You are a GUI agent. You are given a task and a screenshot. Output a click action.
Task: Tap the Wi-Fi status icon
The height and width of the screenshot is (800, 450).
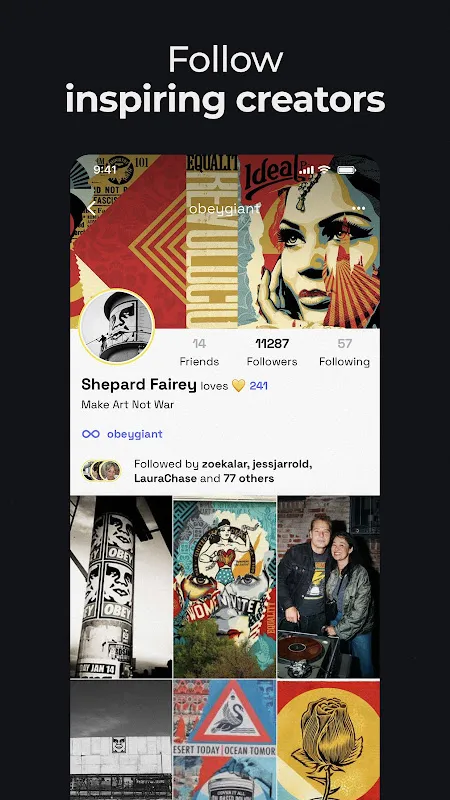(323, 170)
